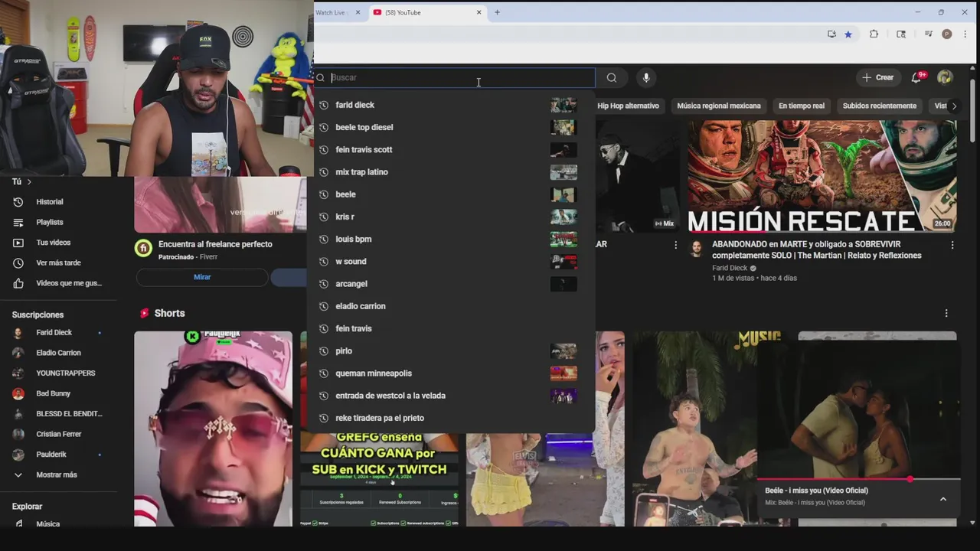Image resolution: width=980 pixels, height=551 pixels.
Task: Open Farid Dieck channel link under video
Action: click(730, 269)
